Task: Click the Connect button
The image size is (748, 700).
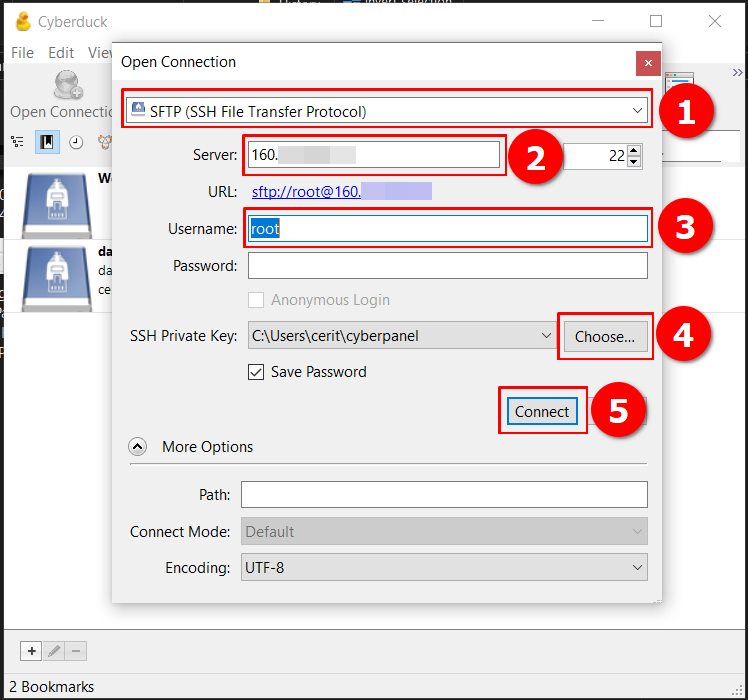Action: point(542,411)
